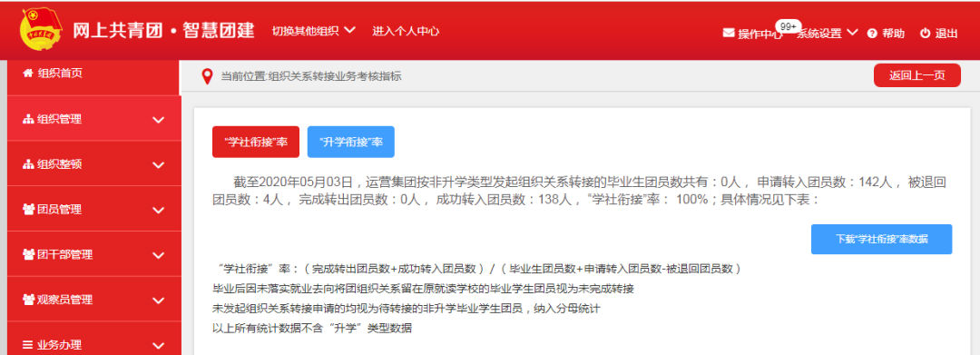Open the 进入个人中心 link
The image size is (980, 355).
tap(406, 31)
